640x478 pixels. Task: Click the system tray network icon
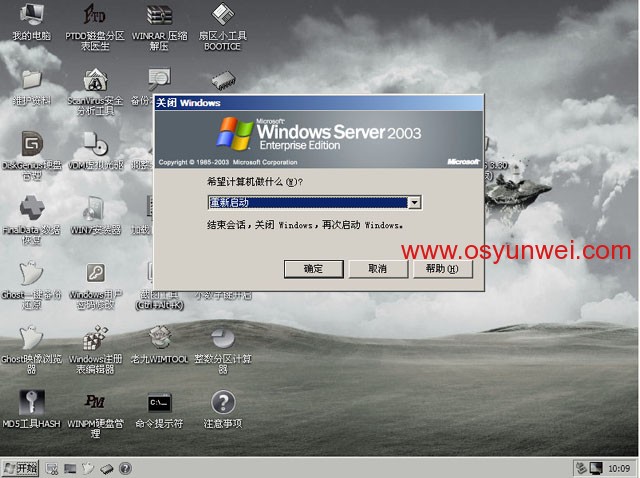pyautogui.click(x=581, y=468)
